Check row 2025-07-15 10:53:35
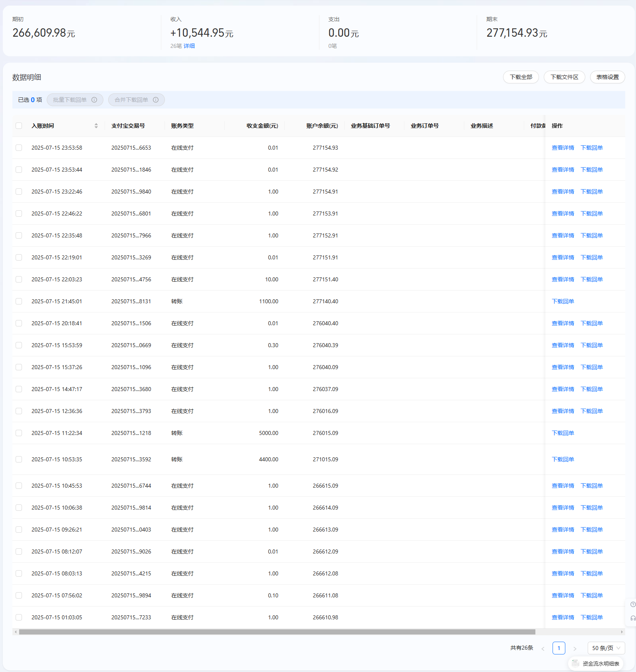Image resolution: width=636 pixels, height=672 pixels. 19,459
